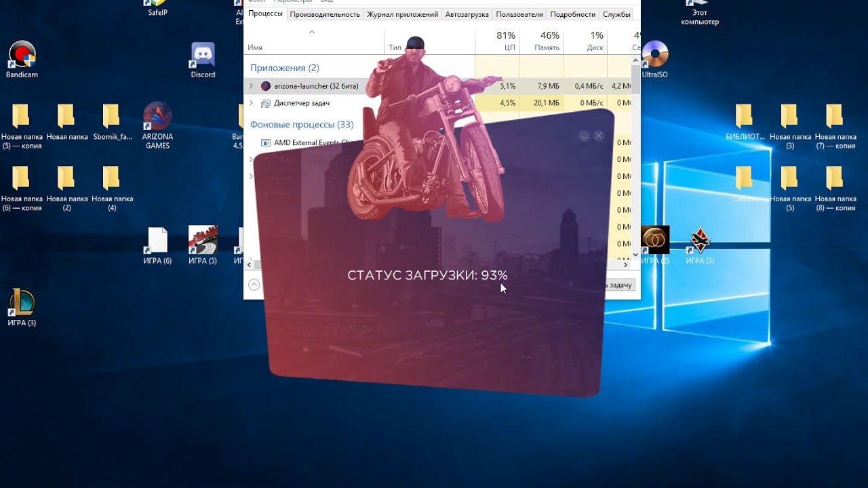868x488 pixels.
Task: Expand the arizona-launcher (32 бита) process row
Action: 251,86
